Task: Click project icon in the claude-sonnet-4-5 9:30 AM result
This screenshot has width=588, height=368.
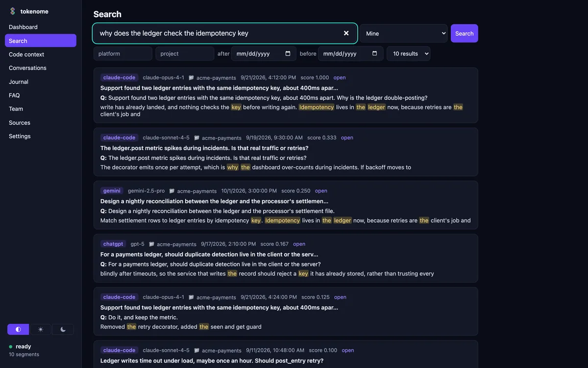Action: coord(196,138)
